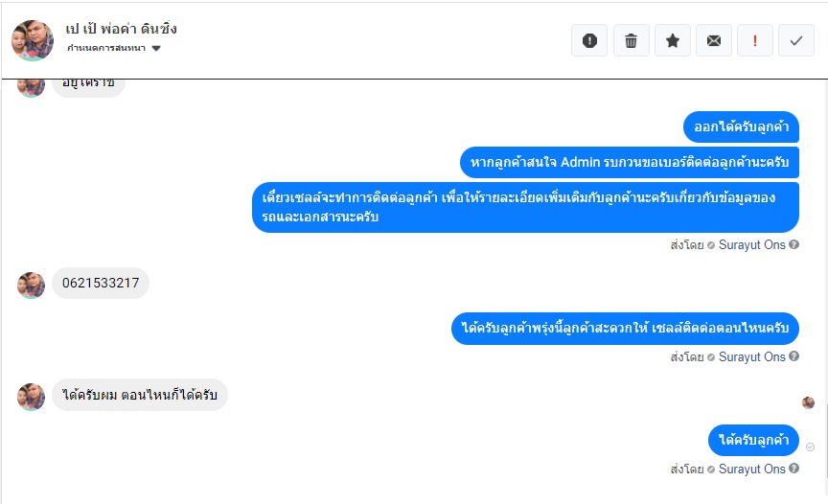Click the message asking for the customer's contact number
The height and width of the screenshot is (504, 828).
point(629,162)
